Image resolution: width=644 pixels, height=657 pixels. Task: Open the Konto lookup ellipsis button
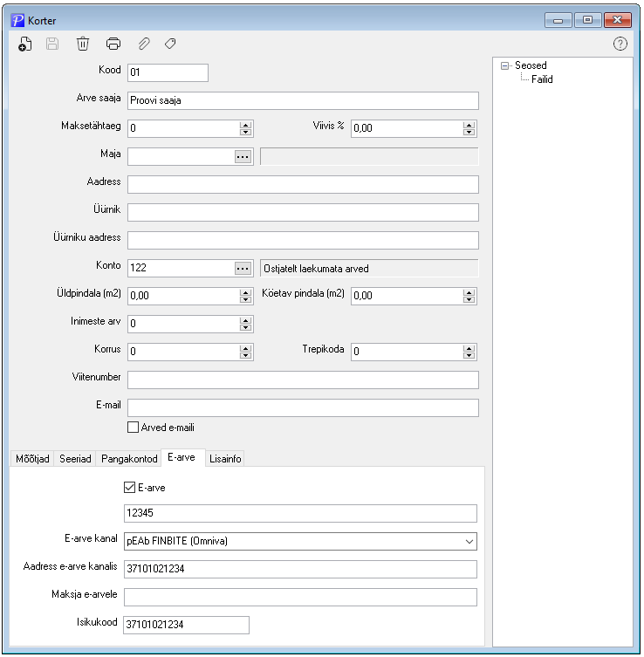[243, 269]
